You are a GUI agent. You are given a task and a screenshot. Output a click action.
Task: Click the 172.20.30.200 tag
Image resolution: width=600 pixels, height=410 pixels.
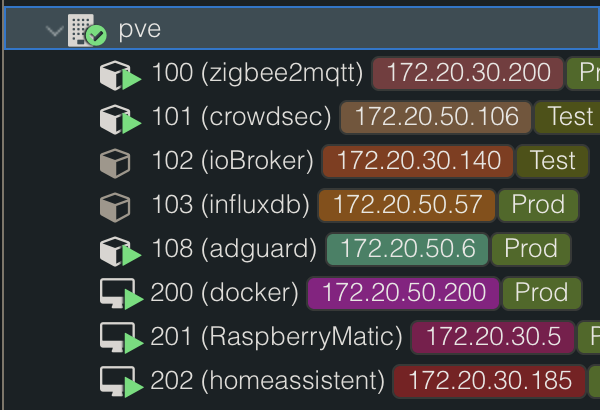468,73
